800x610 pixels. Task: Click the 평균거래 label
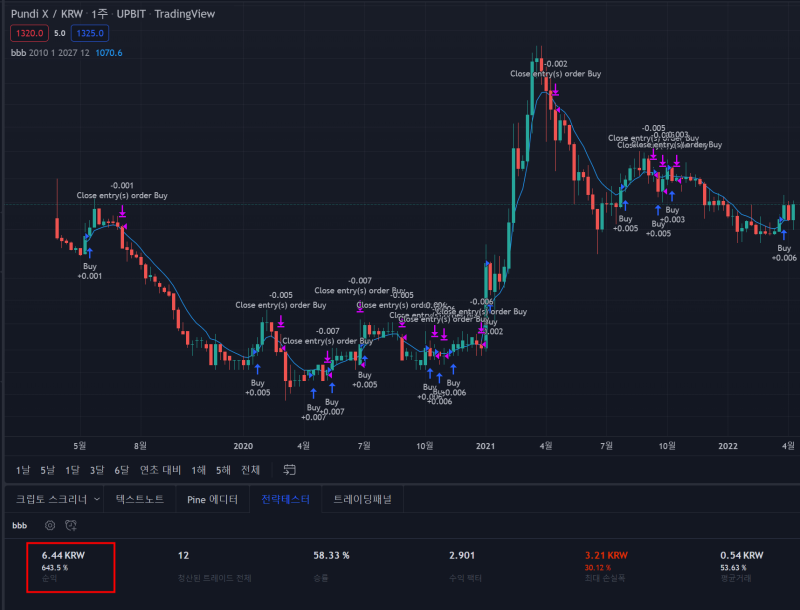click(735, 578)
